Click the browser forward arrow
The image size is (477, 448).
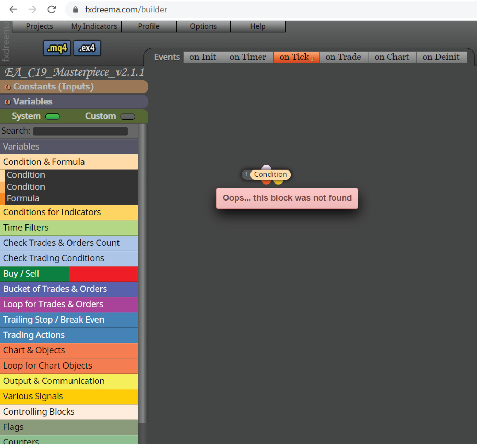pos(32,10)
